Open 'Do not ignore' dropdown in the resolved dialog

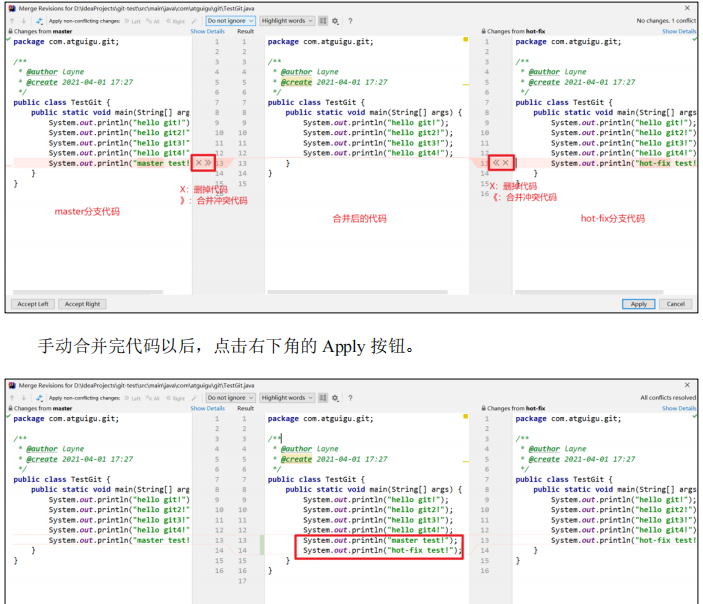(230, 398)
